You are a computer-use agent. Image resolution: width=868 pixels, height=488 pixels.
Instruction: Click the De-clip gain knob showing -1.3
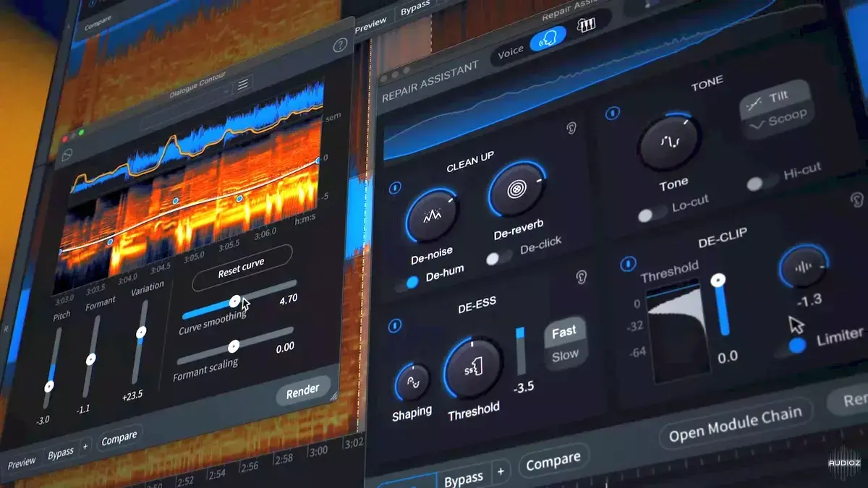[802, 267]
